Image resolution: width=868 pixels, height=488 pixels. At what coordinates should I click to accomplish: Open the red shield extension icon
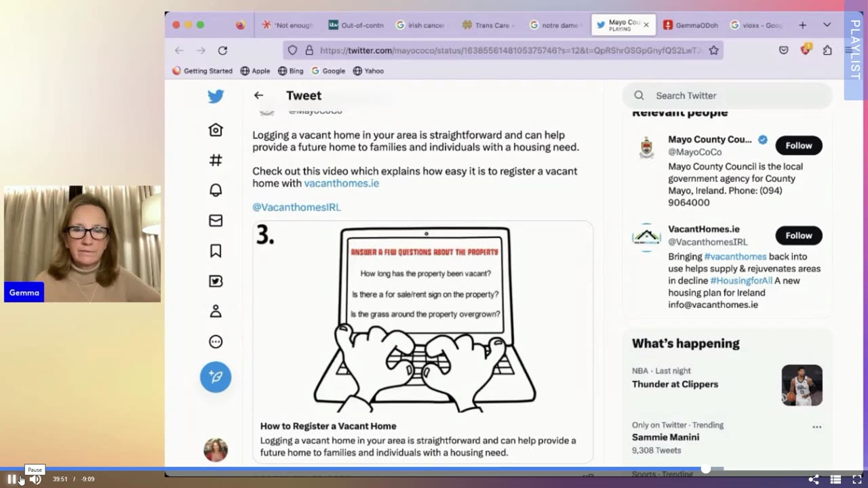(x=806, y=49)
